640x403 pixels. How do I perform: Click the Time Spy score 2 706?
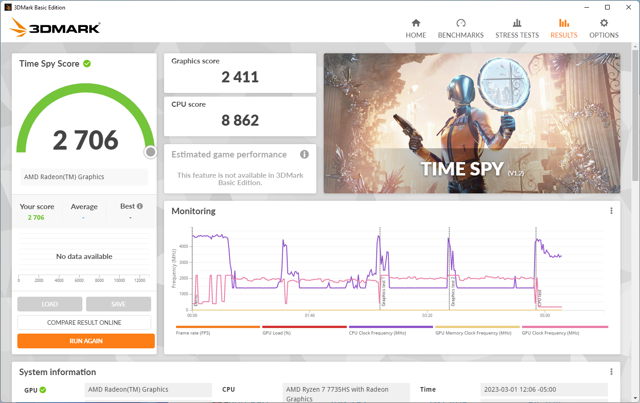[86, 140]
